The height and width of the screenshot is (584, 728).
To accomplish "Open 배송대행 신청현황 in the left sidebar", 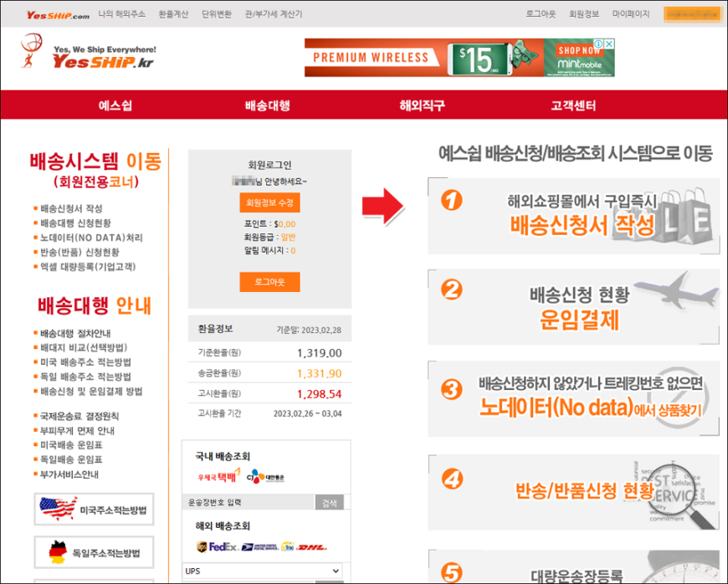I will pos(75,223).
